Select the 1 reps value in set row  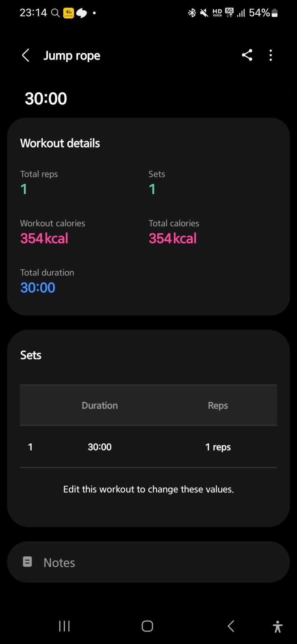218,447
